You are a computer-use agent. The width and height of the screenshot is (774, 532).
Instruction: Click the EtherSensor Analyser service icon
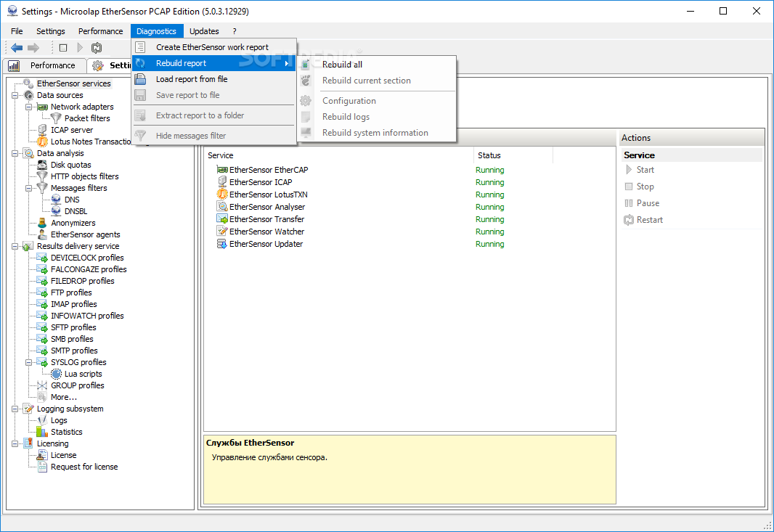(x=222, y=207)
